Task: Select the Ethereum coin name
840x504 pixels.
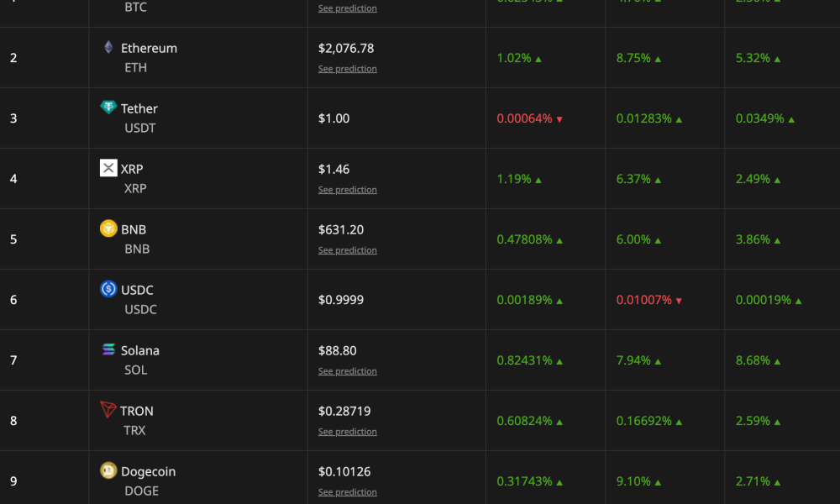Action: [149, 48]
